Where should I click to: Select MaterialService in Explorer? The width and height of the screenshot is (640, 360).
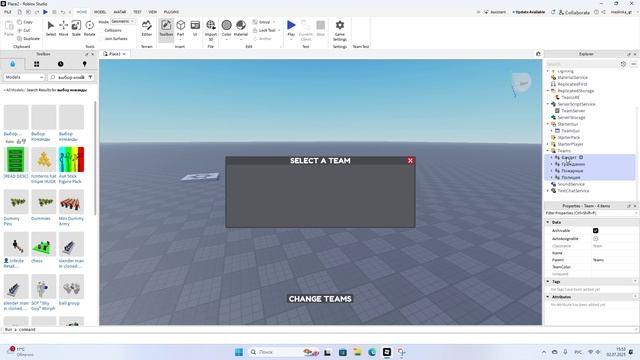[x=572, y=77]
